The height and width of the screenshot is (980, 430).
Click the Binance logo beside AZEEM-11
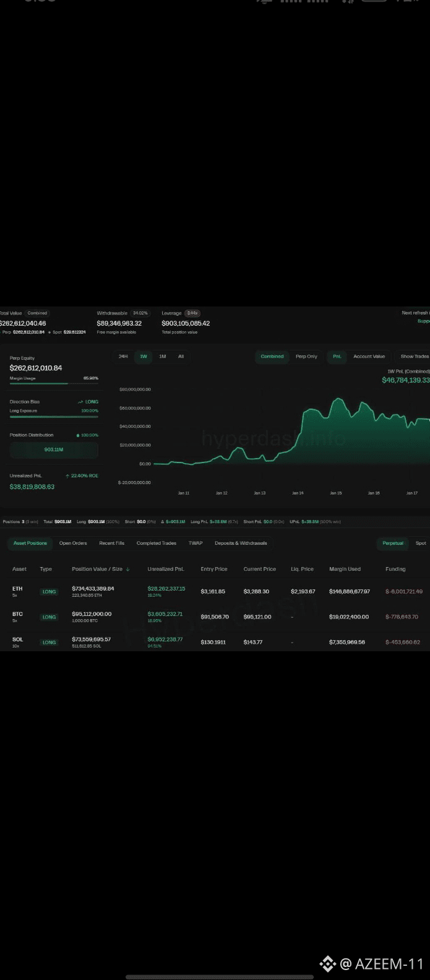click(x=327, y=963)
